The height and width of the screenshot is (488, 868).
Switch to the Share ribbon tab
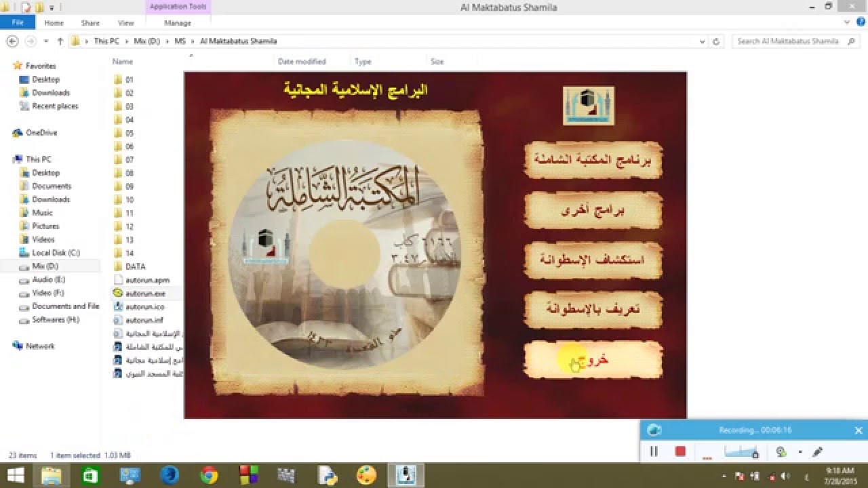pyautogui.click(x=90, y=22)
